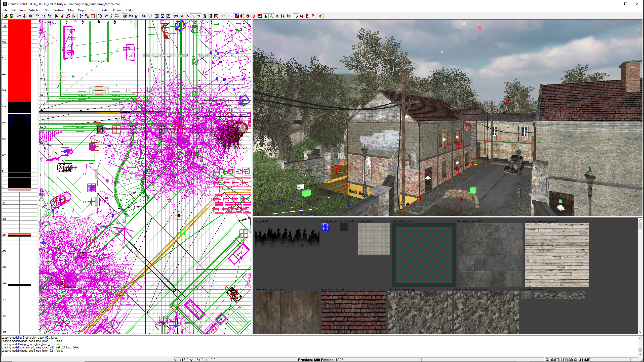
Task: Flip the selection along the Y axis
Action: (x=25, y=16)
